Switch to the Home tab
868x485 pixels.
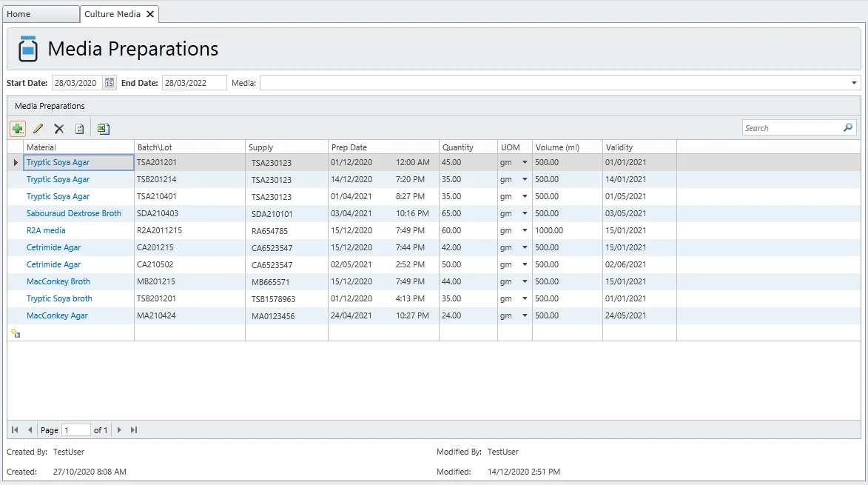click(19, 14)
